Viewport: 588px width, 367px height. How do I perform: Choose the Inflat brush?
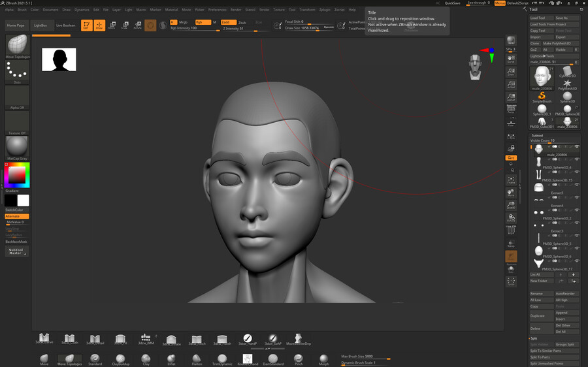(x=171, y=360)
